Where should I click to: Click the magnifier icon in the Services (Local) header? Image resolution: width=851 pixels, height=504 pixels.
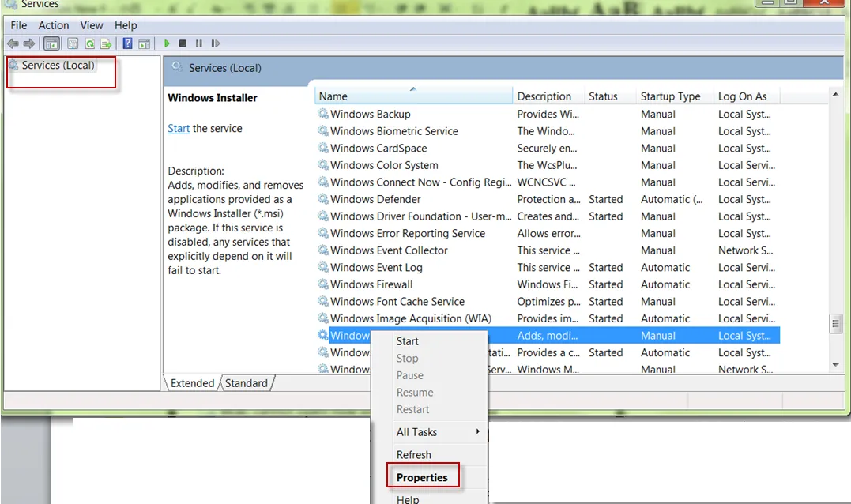click(x=177, y=67)
